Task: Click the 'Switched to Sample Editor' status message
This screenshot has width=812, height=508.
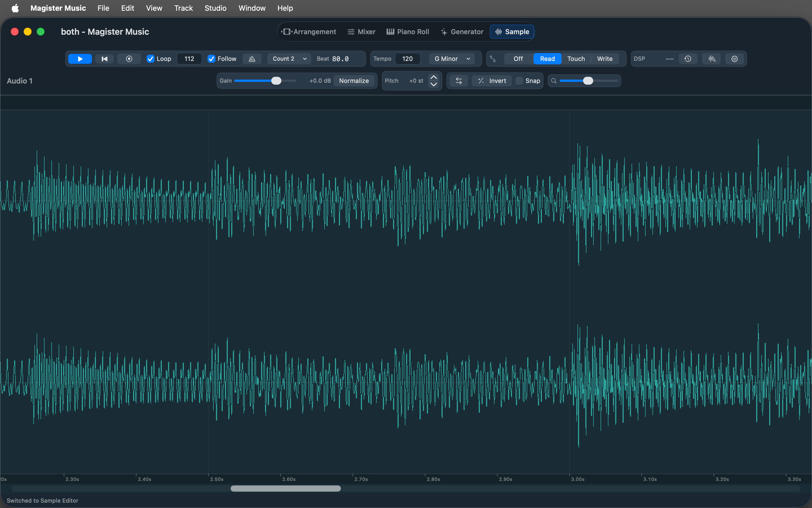Action: (42, 501)
